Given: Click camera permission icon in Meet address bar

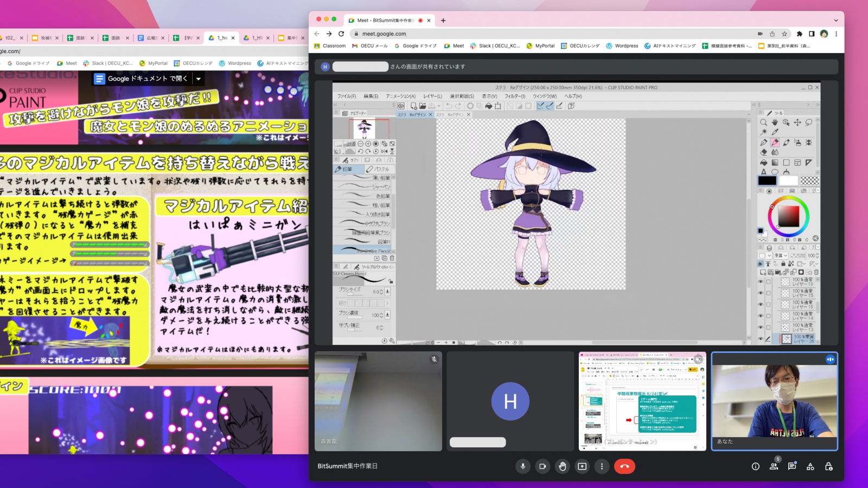Looking at the screenshot, I should [760, 34].
